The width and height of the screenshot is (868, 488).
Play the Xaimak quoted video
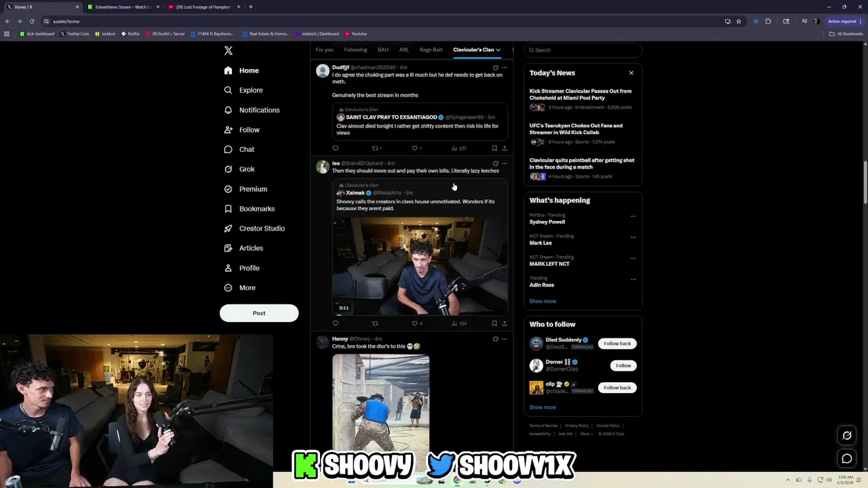pos(420,266)
